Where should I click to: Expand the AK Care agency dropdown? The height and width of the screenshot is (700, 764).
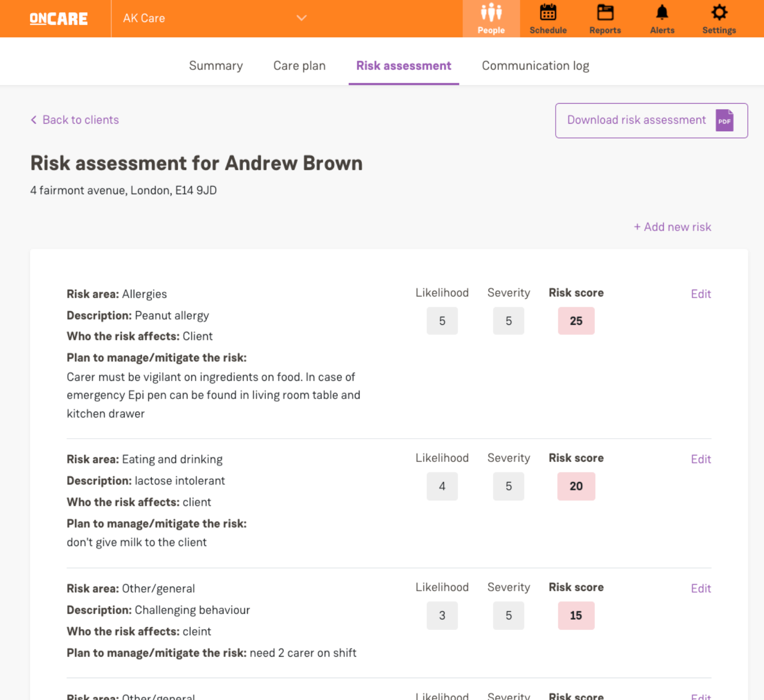click(x=301, y=18)
